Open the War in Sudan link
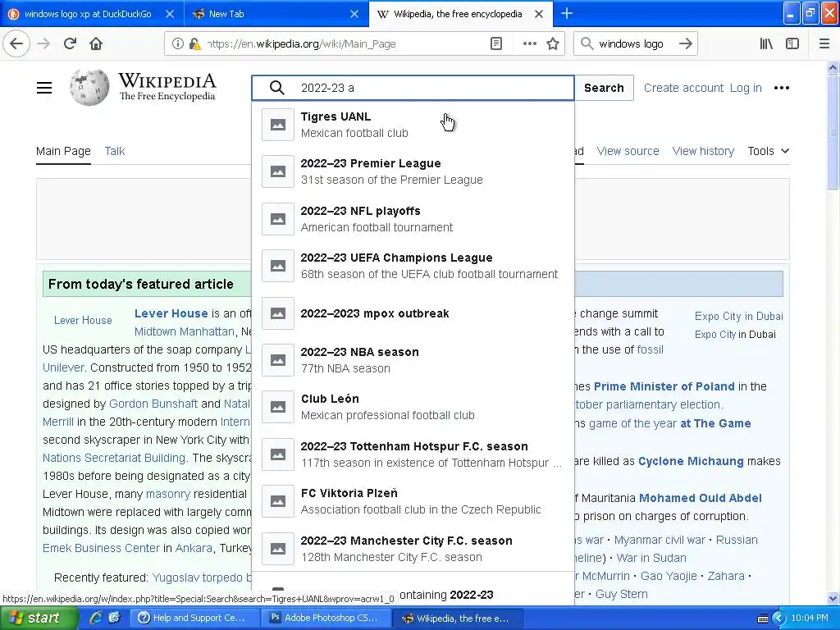 tap(651, 558)
